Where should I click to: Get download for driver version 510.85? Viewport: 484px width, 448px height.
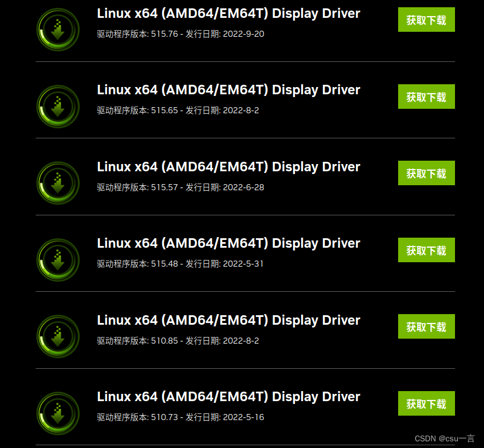(426, 326)
